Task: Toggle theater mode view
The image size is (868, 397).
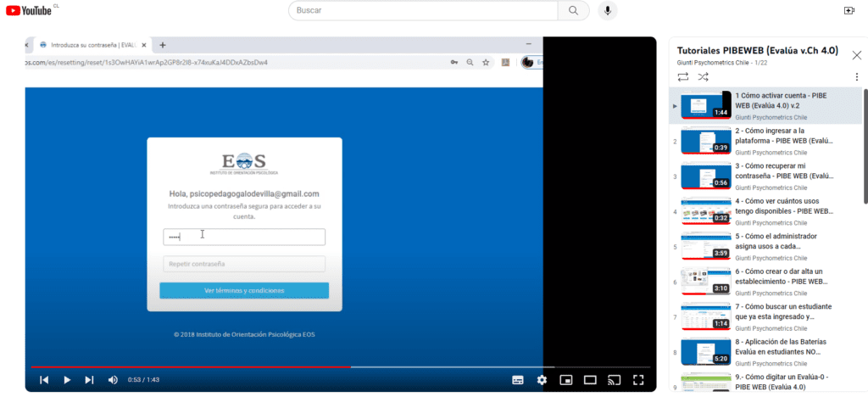Action: 590,380
